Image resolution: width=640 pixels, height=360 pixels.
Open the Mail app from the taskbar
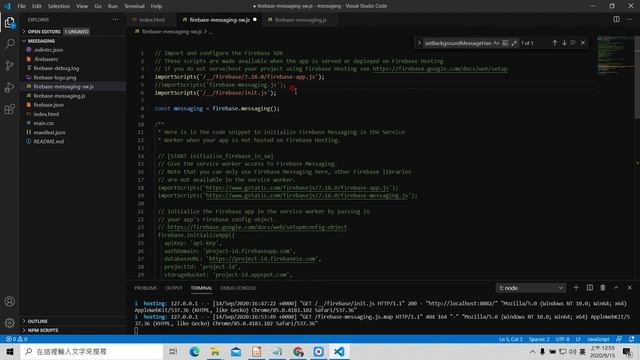click(x=236, y=351)
